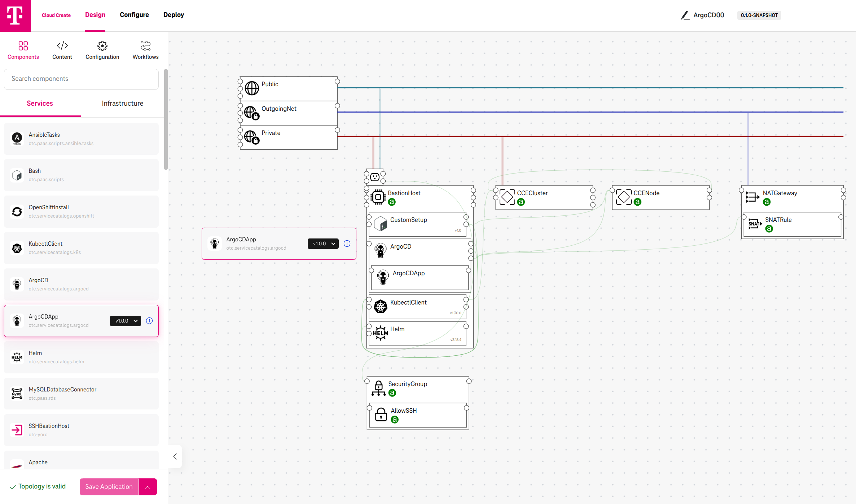Screen dimensions: 856x504
Task: Click the CustomSetup script icon
Action: coord(381,224)
